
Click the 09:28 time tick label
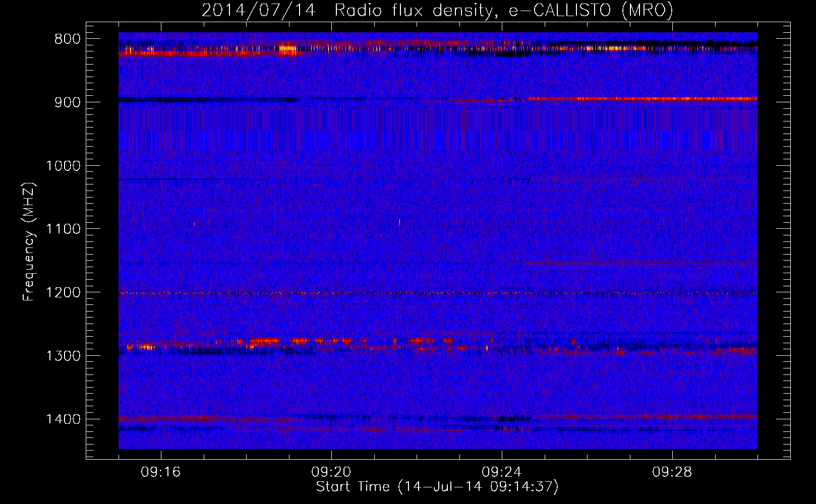click(672, 472)
